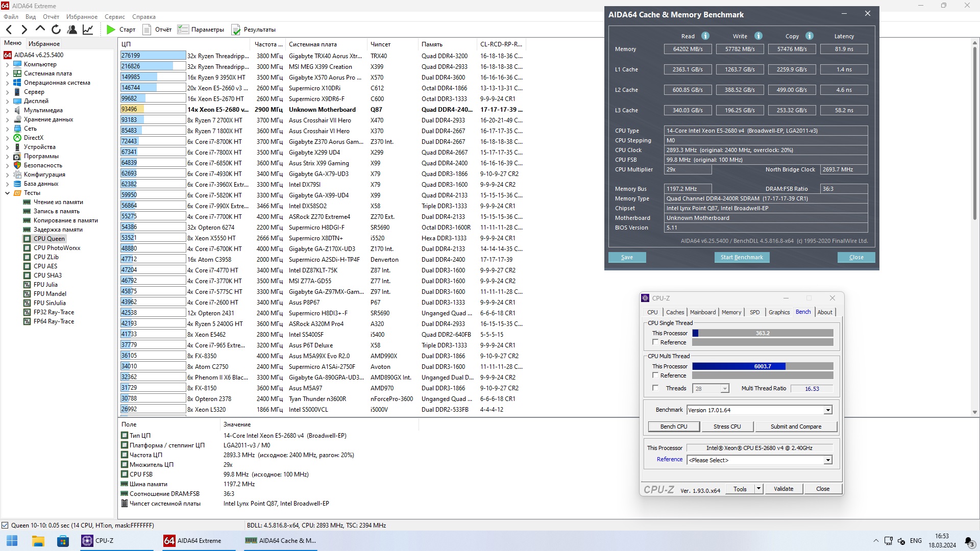Viewport: 980px width, 551px height.
Task: Click Validate button in CPU-Z
Action: 783,489
